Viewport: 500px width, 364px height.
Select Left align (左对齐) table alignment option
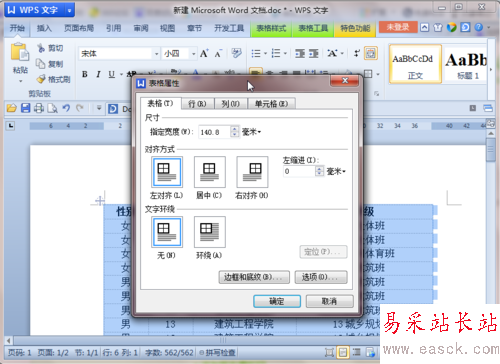click(167, 172)
